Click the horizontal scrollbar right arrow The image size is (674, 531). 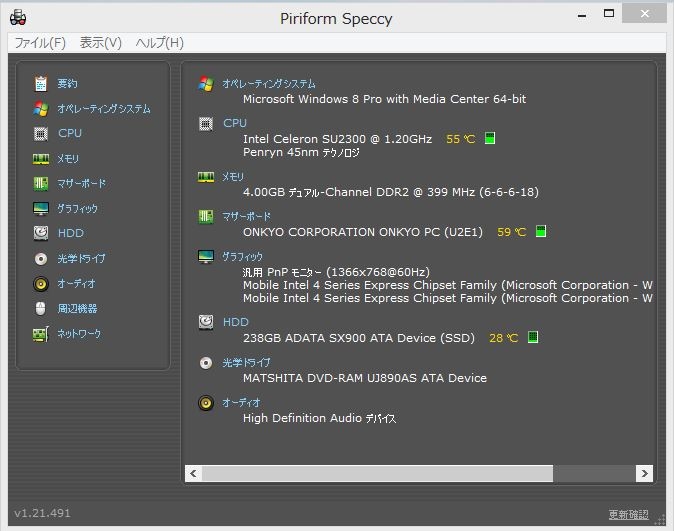(645, 473)
